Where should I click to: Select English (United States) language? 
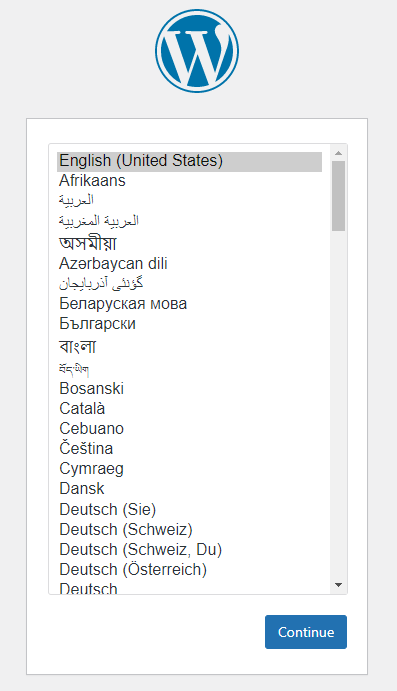189,161
